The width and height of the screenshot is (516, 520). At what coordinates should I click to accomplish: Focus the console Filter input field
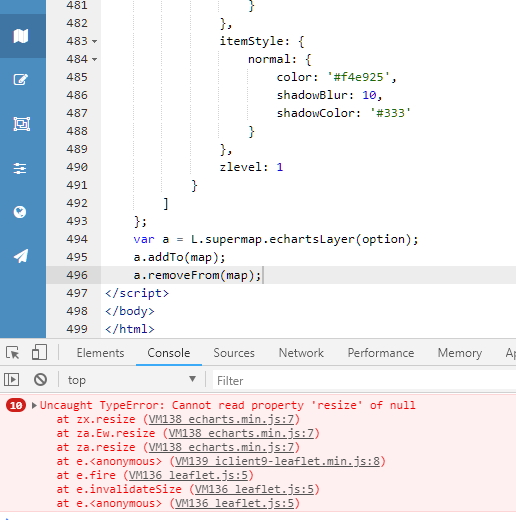364,380
